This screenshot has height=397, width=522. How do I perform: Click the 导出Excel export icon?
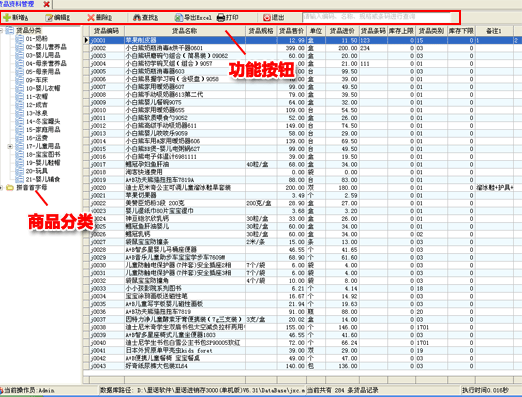click(179, 17)
